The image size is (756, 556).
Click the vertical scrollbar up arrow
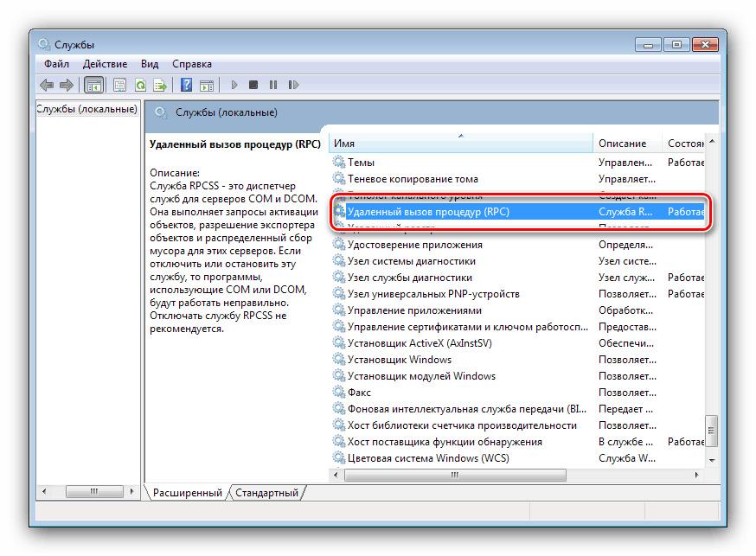[x=712, y=141]
